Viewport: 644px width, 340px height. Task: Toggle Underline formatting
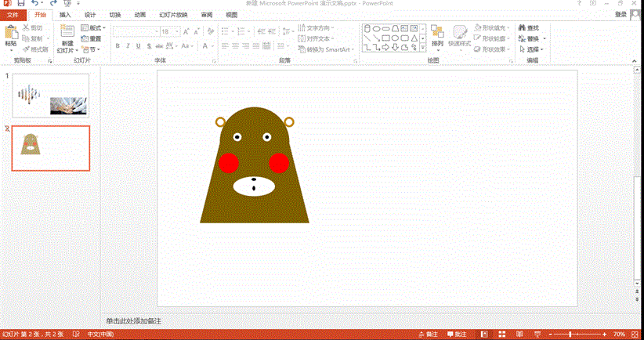(x=139, y=46)
